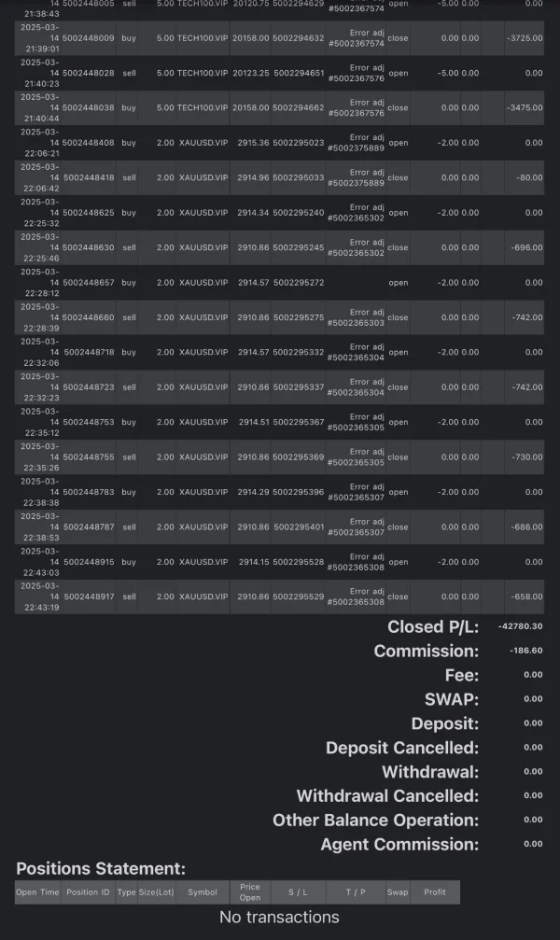Click the Positions Statement heading
Image resolution: width=560 pixels, height=940 pixels.
pyautogui.click(x=101, y=868)
